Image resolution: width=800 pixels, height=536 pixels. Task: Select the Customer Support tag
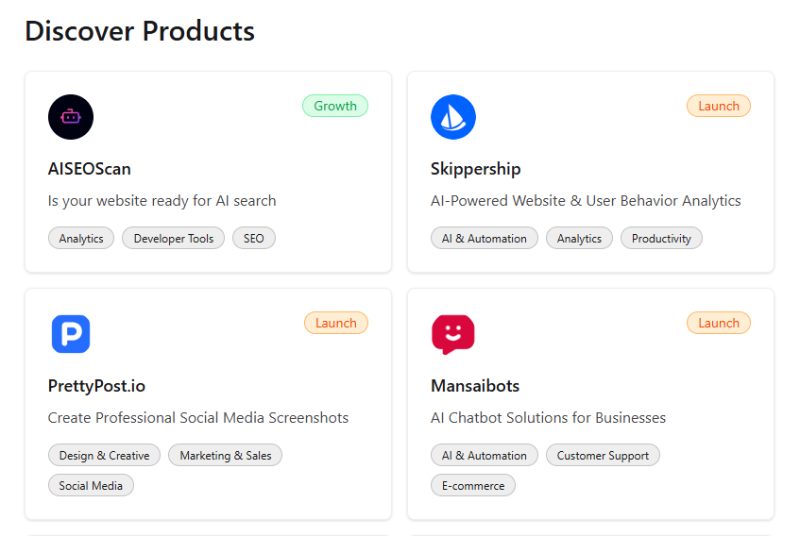(602, 456)
